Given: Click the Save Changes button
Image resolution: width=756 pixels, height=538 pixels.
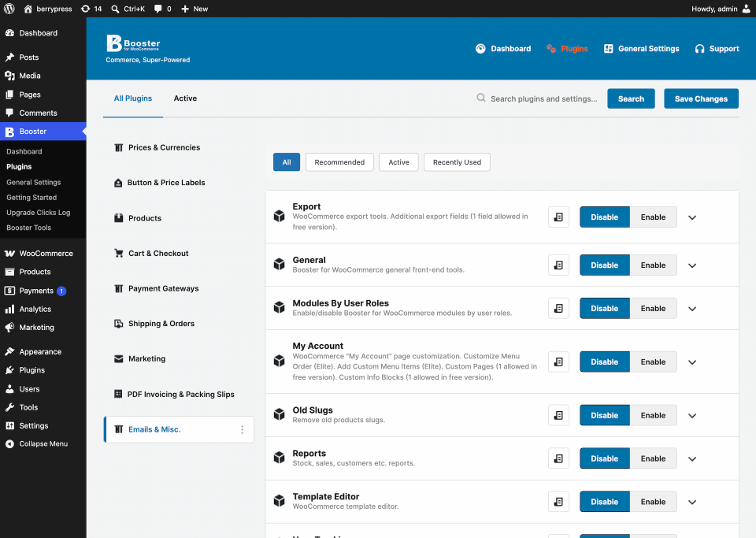Looking at the screenshot, I should (x=701, y=98).
